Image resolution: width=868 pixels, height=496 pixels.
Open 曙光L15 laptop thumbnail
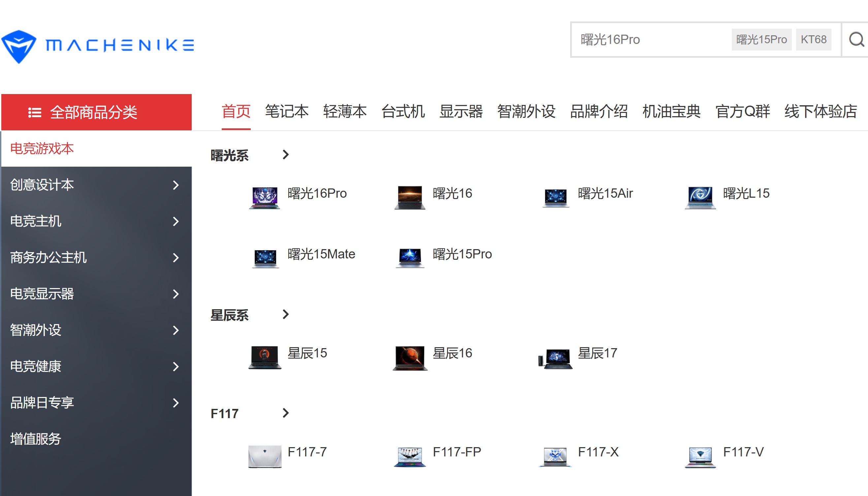click(x=700, y=198)
